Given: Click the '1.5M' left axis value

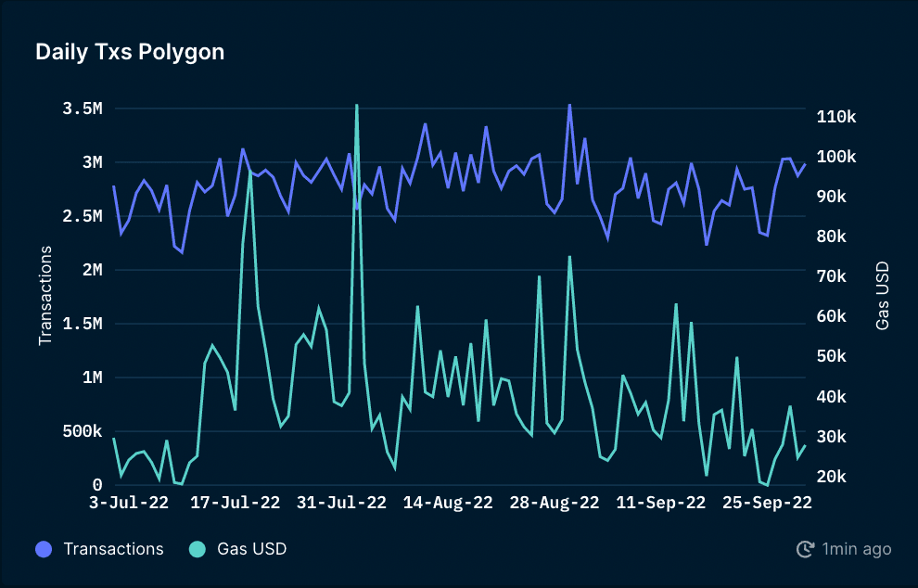Looking at the screenshot, I should pos(83,324).
